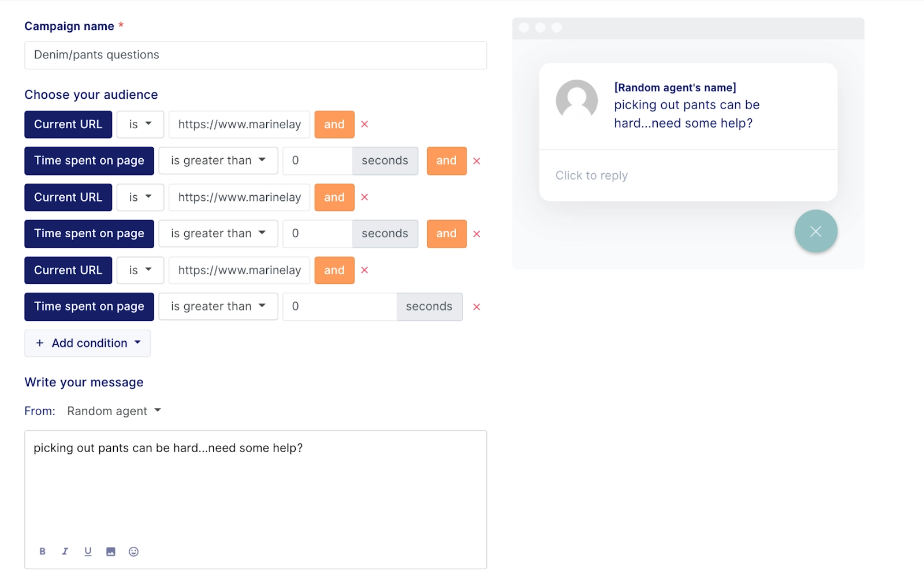This screenshot has height=582, width=924.
Task: Dismiss the chat preview with the teal close button
Action: pyautogui.click(x=815, y=231)
